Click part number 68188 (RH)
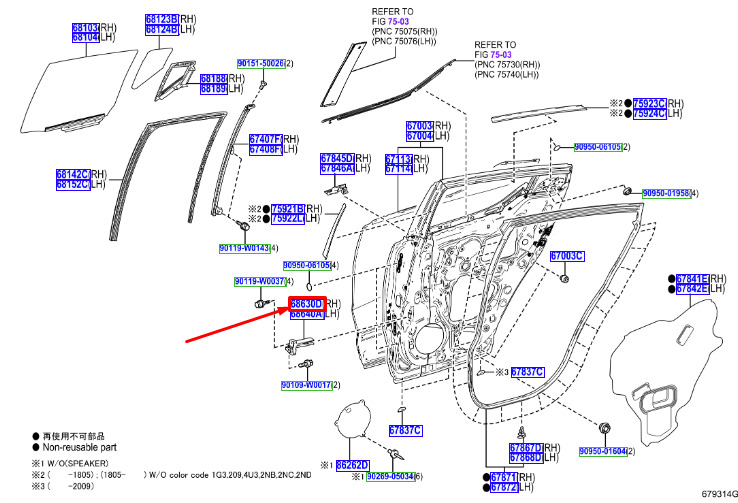The image size is (738, 503). (x=214, y=79)
